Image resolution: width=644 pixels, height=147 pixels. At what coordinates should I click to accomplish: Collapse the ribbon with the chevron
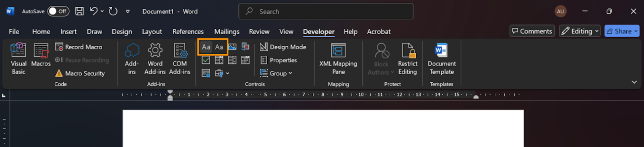[634, 82]
